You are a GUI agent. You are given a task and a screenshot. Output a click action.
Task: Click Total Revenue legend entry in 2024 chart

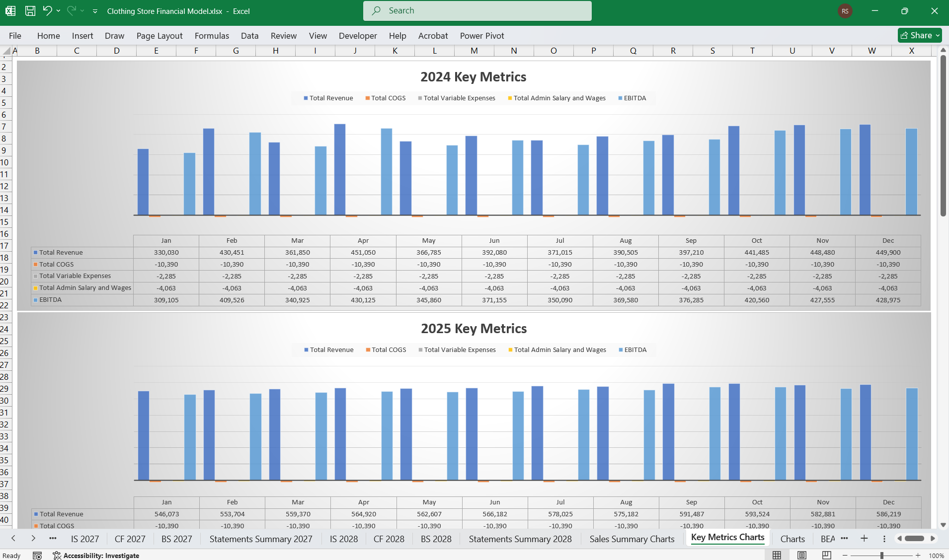[328, 98]
